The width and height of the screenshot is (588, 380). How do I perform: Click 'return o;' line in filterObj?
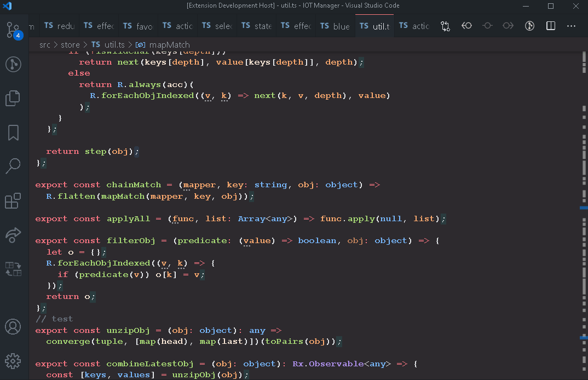tap(71, 297)
